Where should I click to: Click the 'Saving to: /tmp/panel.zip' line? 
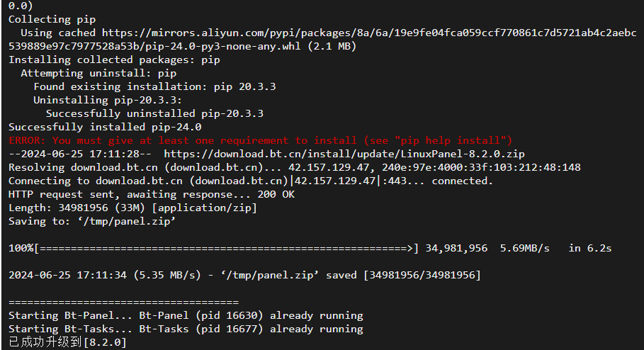(x=92, y=222)
